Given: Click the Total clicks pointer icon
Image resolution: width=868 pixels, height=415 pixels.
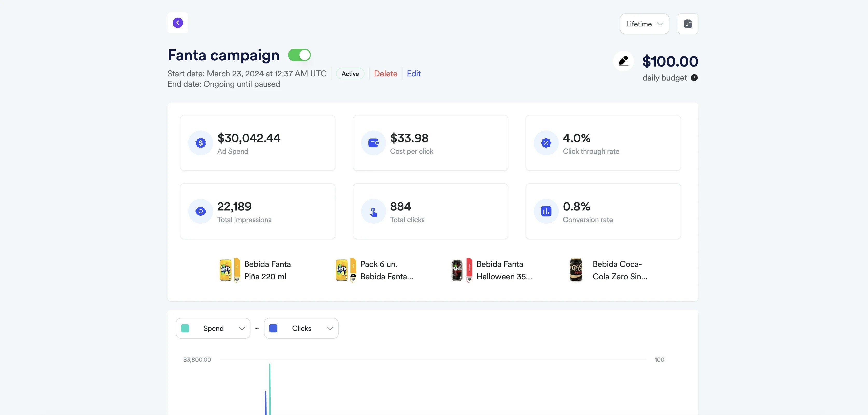Looking at the screenshot, I should [373, 211].
